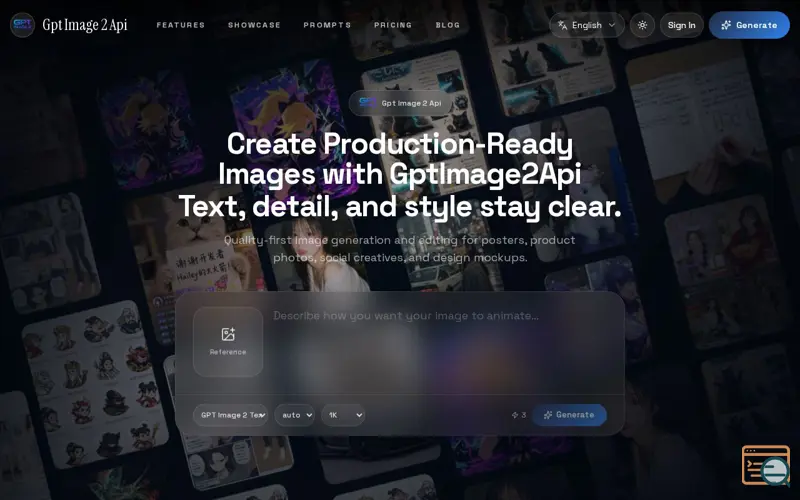Click the Generate button in prompt panel
This screenshot has width=800, height=500.
coord(569,415)
